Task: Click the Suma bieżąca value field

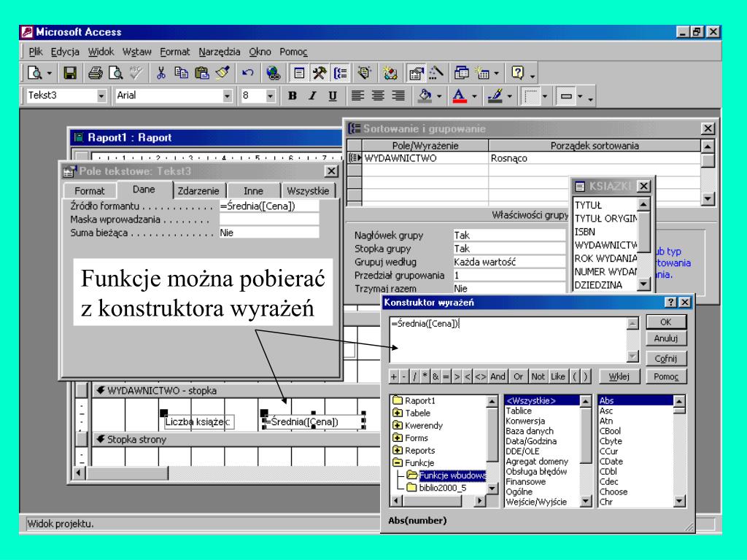Action: point(268,233)
